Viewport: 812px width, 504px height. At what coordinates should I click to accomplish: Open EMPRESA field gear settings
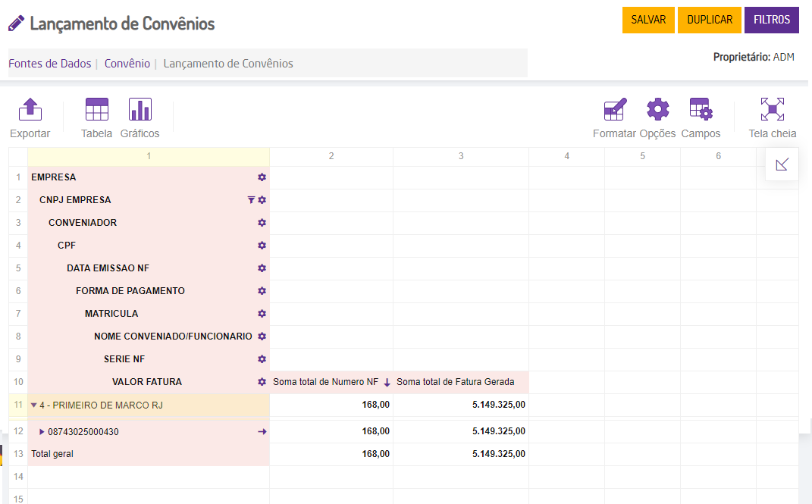coord(262,177)
